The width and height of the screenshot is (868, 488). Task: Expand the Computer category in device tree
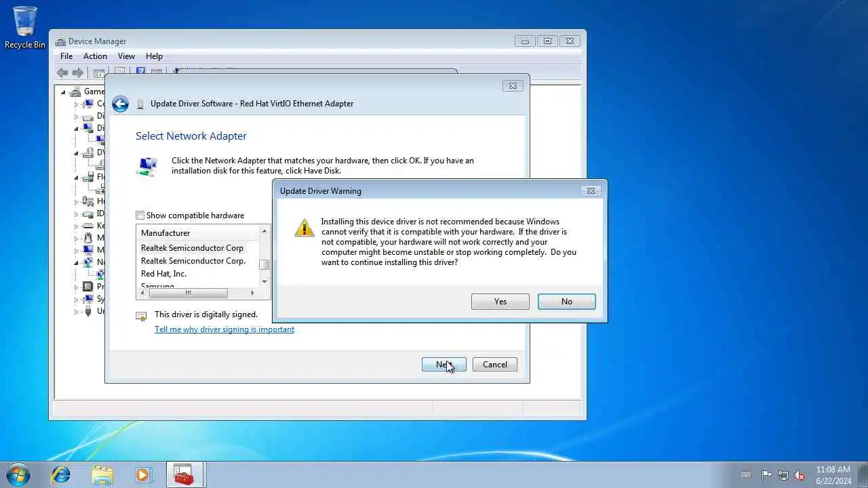77,104
